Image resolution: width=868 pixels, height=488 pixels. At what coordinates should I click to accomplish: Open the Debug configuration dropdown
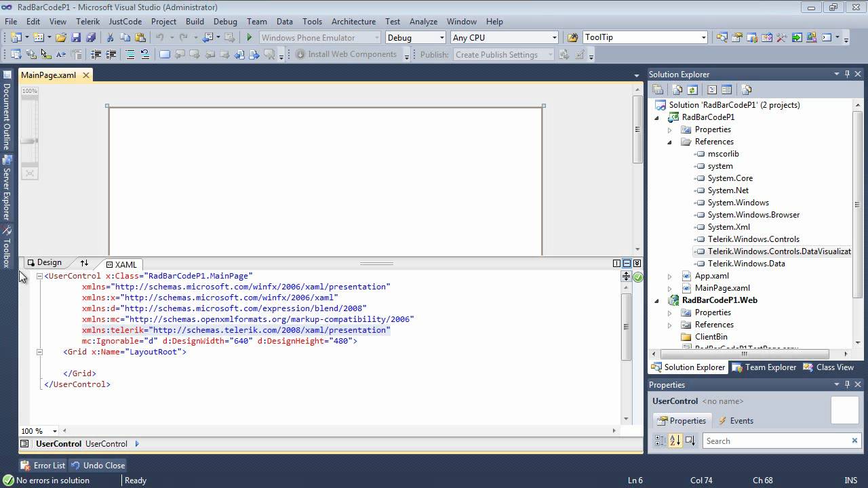tap(441, 37)
